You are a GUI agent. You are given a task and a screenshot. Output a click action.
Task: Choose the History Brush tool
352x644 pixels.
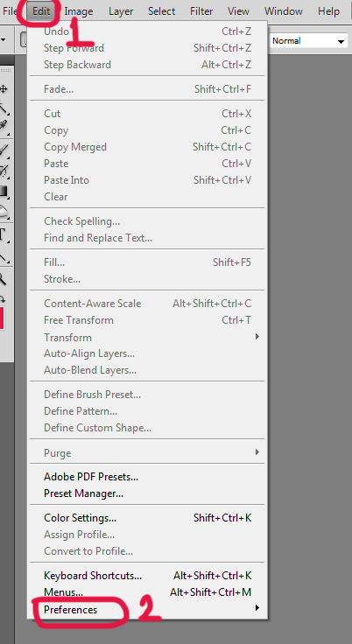[4, 170]
